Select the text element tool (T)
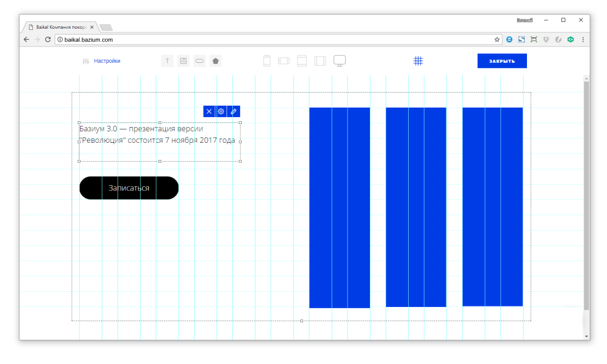The image size is (607, 364). point(167,61)
